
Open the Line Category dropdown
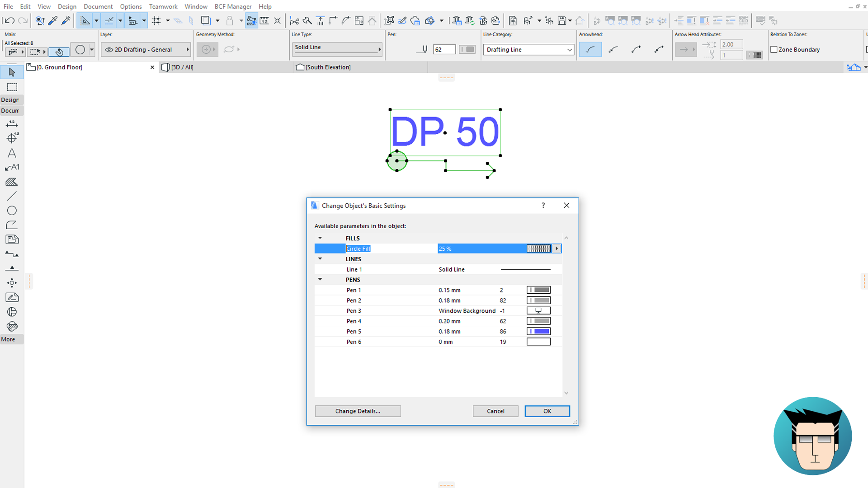coord(528,50)
